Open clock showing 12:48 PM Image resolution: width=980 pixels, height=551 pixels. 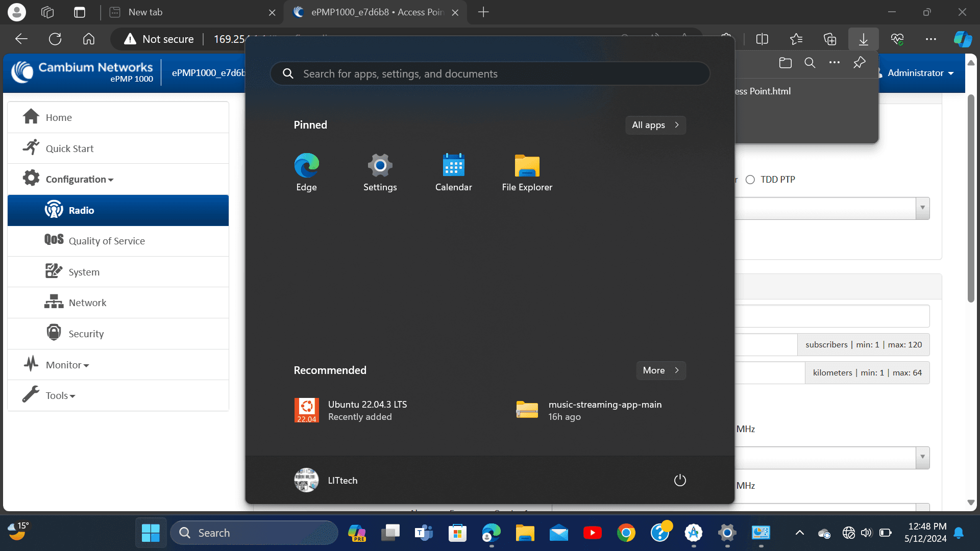[x=926, y=533]
